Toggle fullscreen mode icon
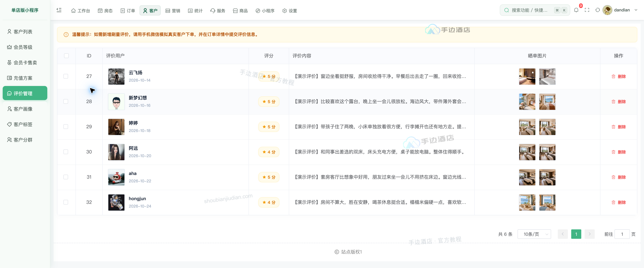 [x=587, y=10]
